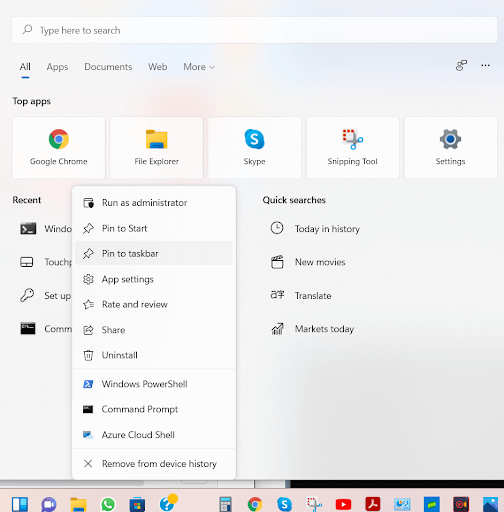Open Windows PowerShell profile entry

point(154,384)
